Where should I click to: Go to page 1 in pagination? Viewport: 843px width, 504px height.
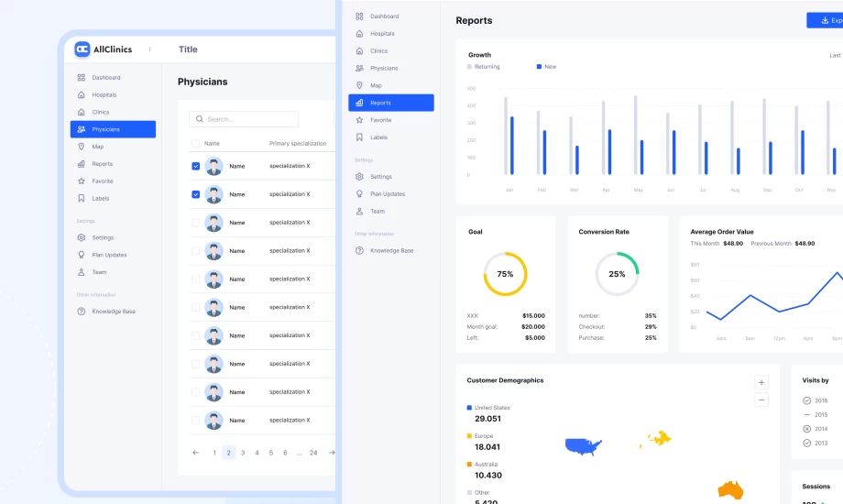pos(214,453)
